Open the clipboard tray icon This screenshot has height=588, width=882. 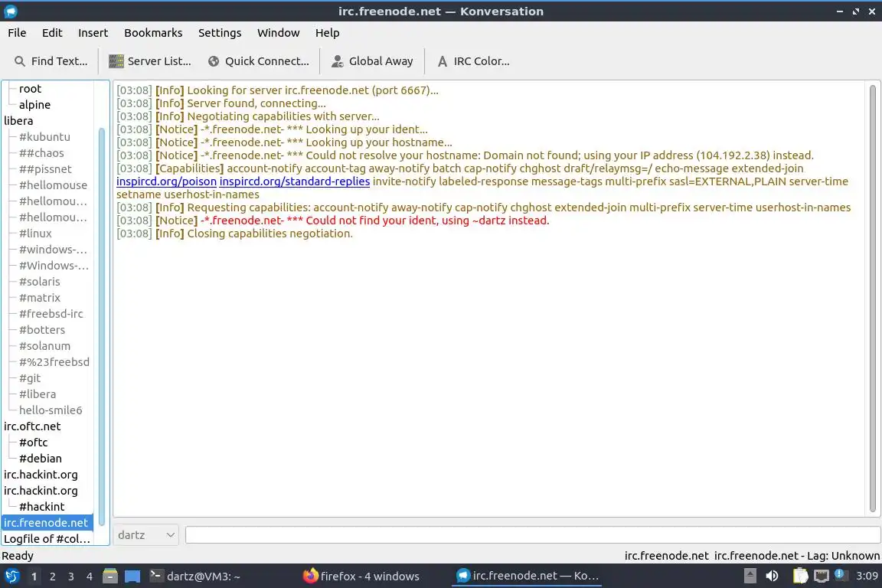click(x=800, y=576)
